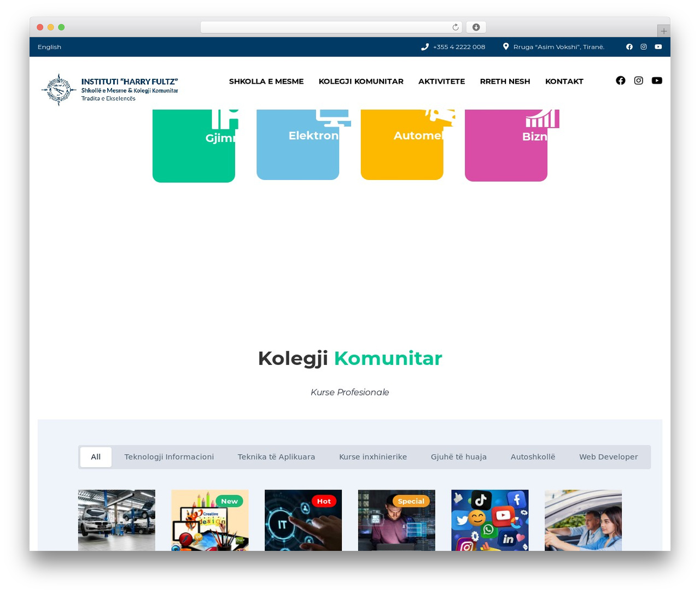Open the KOLEGJI KOMUNITAR menu item

[361, 82]
